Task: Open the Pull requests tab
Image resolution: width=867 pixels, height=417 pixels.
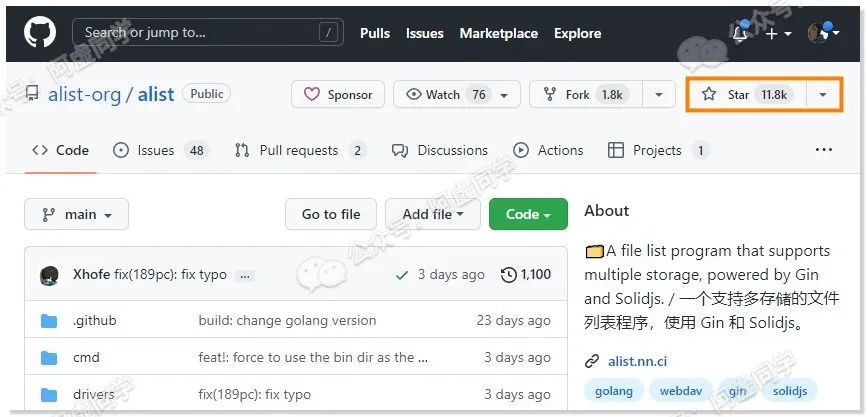Action: click(x=299, y=150)
